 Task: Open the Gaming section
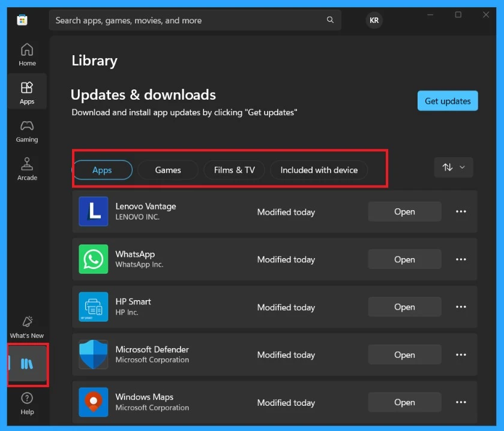27,131
